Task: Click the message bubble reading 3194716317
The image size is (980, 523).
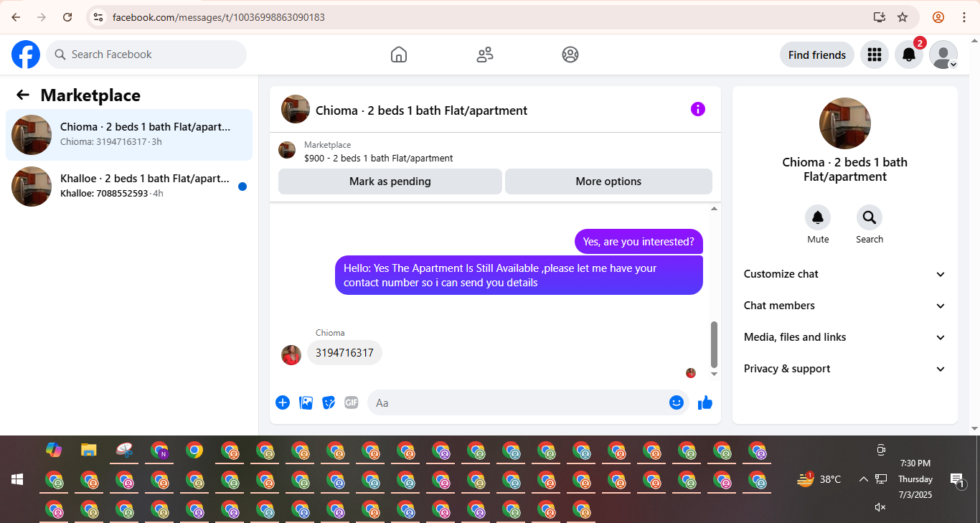Action: (344, 353)
